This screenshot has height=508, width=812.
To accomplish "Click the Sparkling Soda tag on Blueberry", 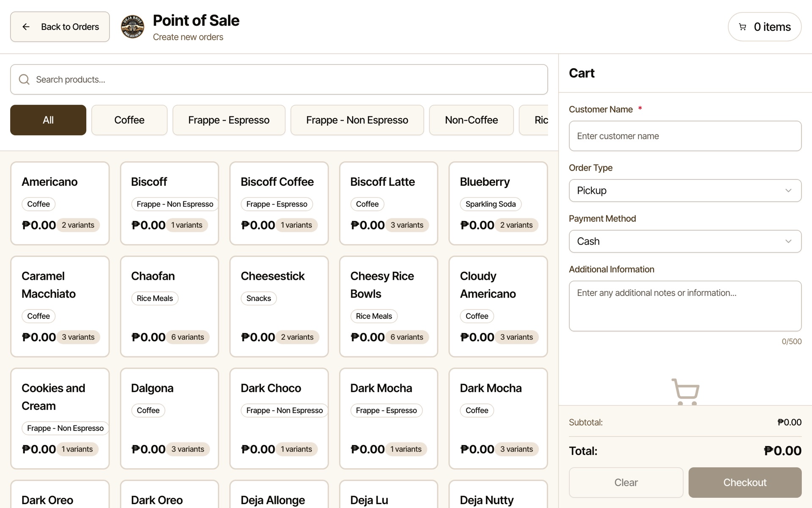I will tap(491, 204).
